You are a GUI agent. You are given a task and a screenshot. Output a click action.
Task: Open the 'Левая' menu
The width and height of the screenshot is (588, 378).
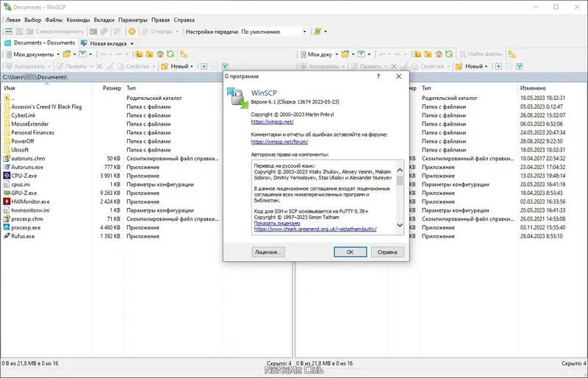click(13, 20)
